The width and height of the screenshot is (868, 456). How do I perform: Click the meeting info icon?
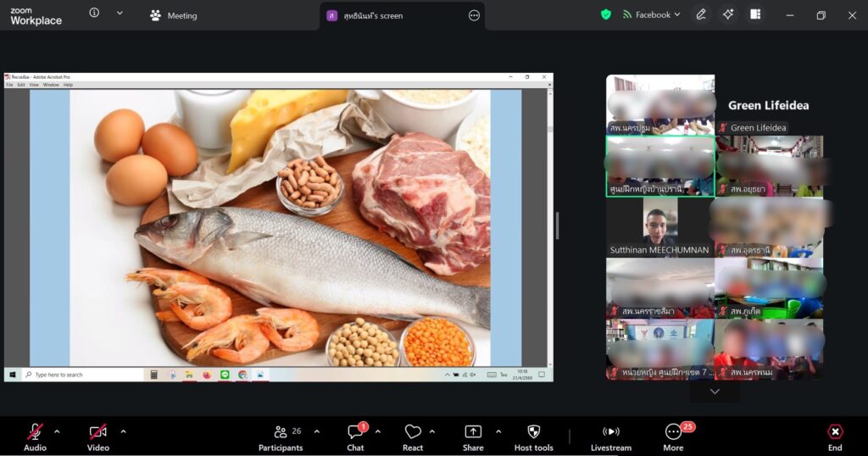tap(94, 13)
